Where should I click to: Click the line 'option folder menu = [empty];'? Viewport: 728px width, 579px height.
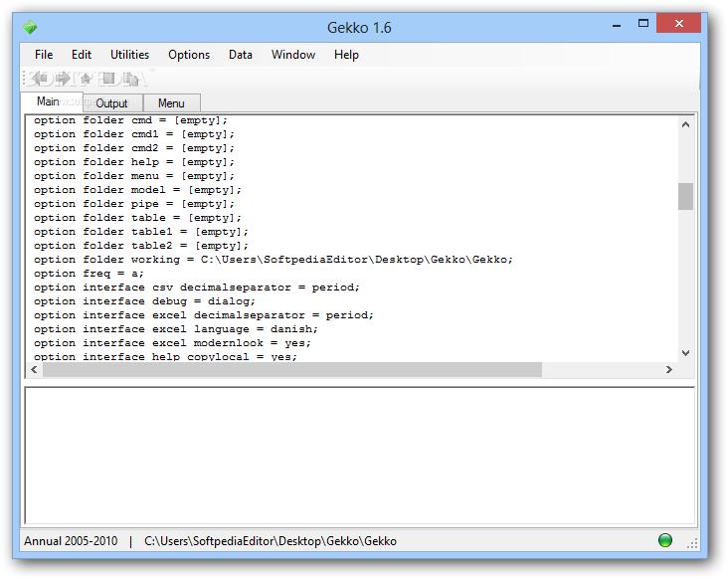133,176
